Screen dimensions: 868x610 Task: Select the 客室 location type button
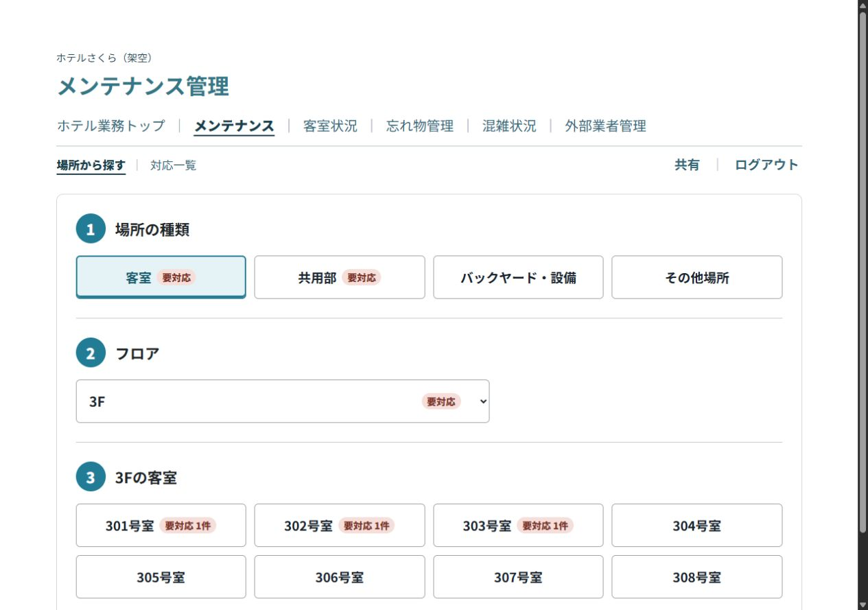(x=161, y=277)
